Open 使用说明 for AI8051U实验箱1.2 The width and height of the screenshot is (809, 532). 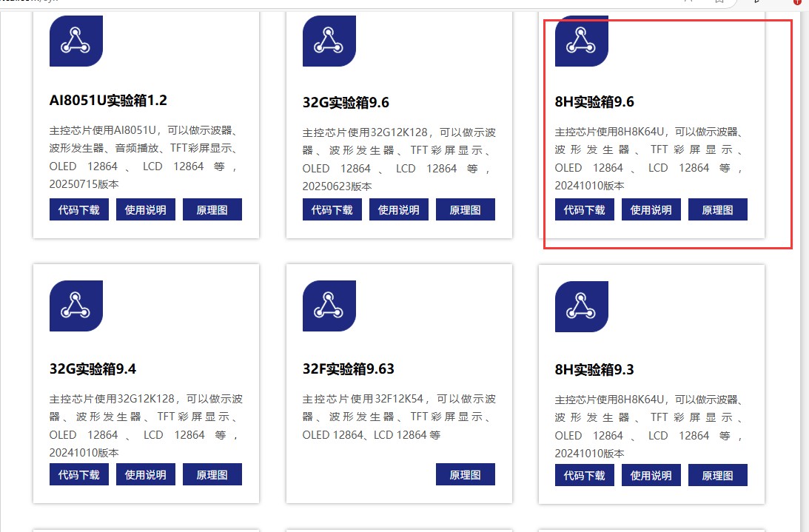(x=146, y=209)
